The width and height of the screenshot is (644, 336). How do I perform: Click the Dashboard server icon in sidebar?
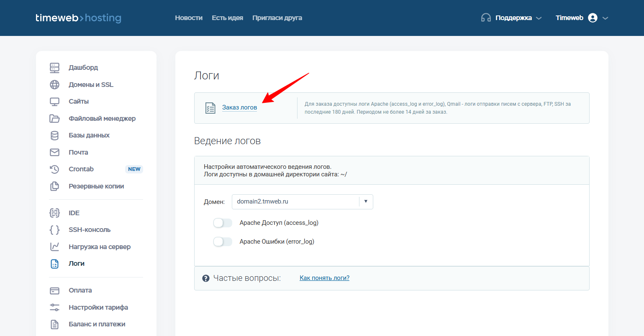(55, 68)
